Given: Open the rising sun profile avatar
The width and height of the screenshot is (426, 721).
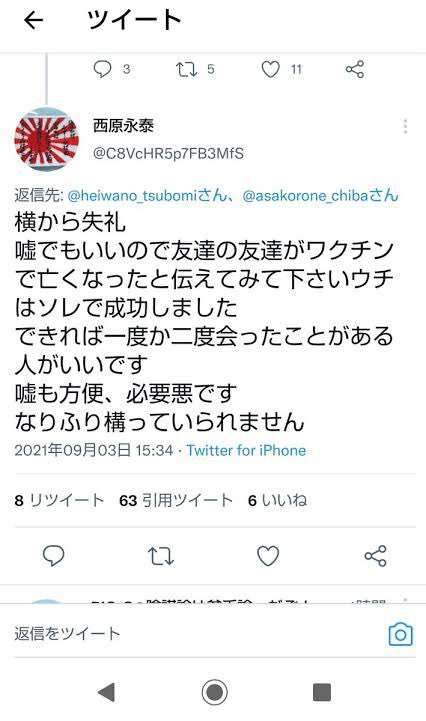Looking at the screenshot, I should click(46, 140).
